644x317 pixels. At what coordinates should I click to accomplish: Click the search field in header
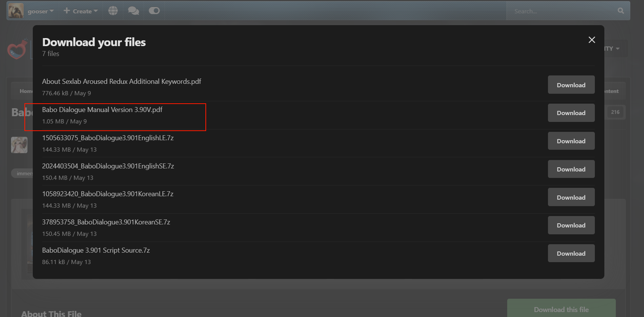click(x=560, y=11)
